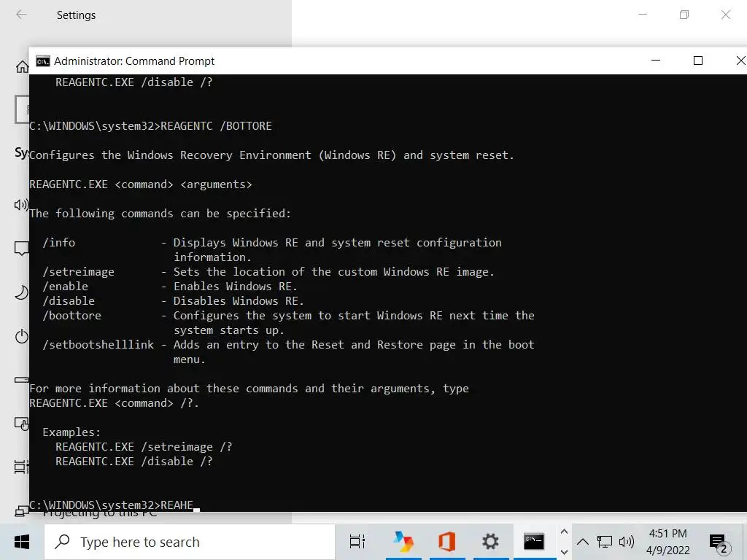Open Task View from the taskbar

tap(357, 542)
